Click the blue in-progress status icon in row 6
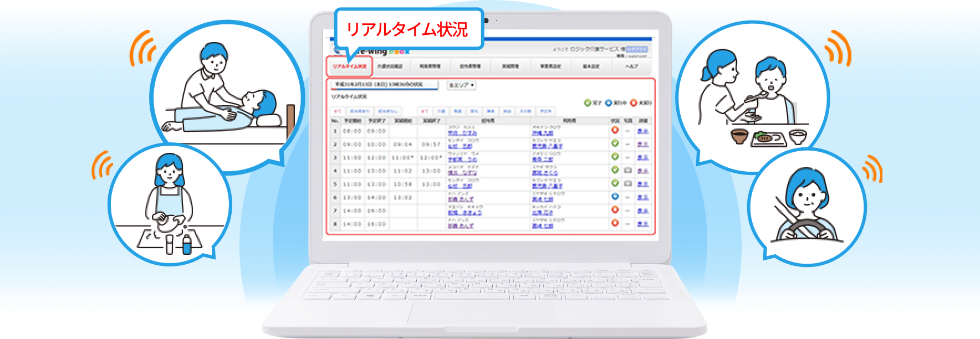The image size is (980, 339). [x=615, y=197]
